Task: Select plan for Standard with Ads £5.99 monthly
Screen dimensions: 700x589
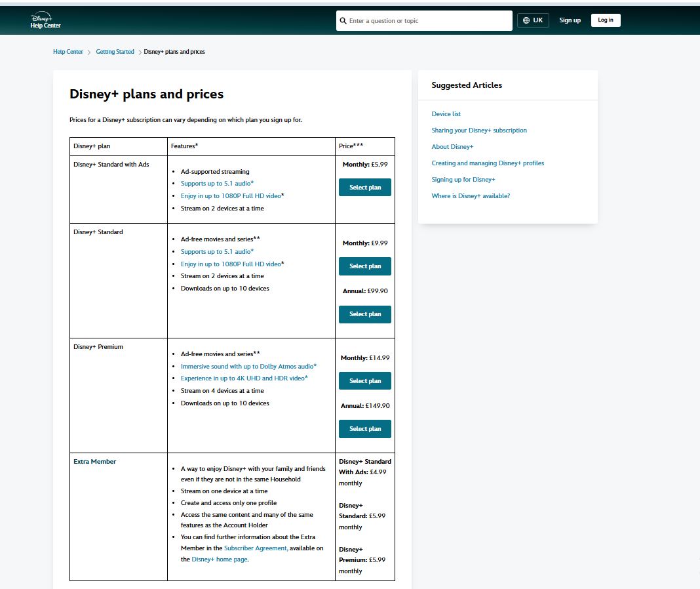Action: (x=364, y=187)
